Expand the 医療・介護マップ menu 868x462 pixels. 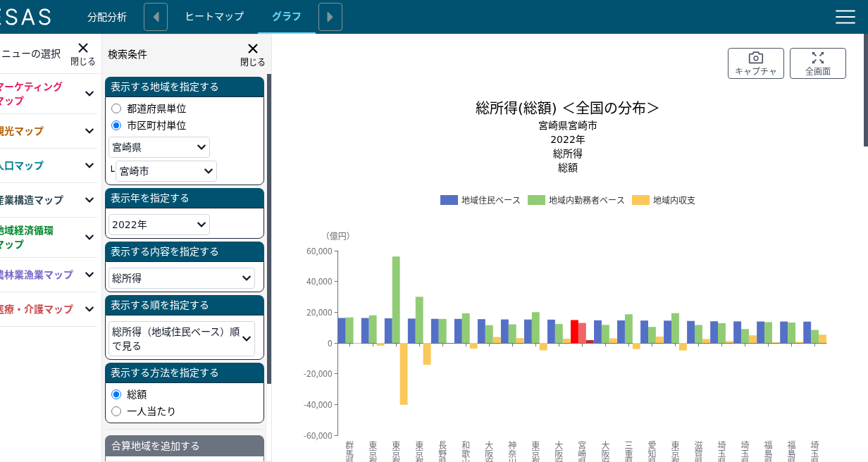coord(49,309)
